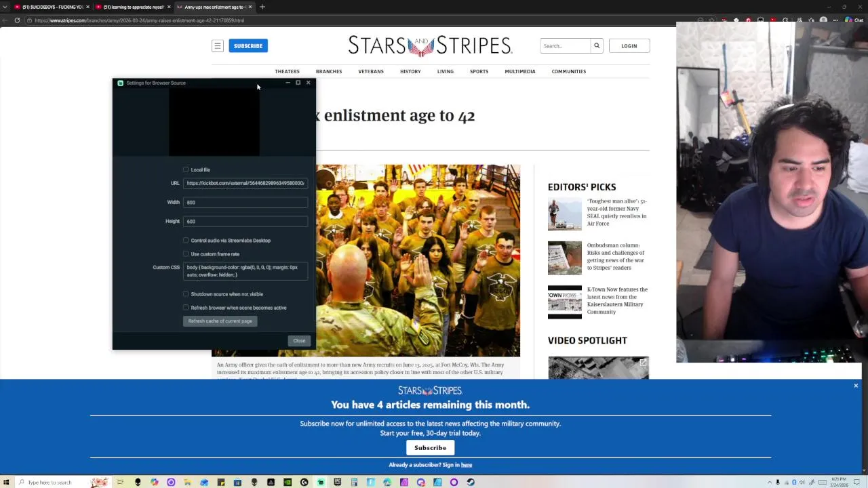Open the Ombudsman column article link
The height and width of the screenshot is (488, 868).
[x=616, y=256]
